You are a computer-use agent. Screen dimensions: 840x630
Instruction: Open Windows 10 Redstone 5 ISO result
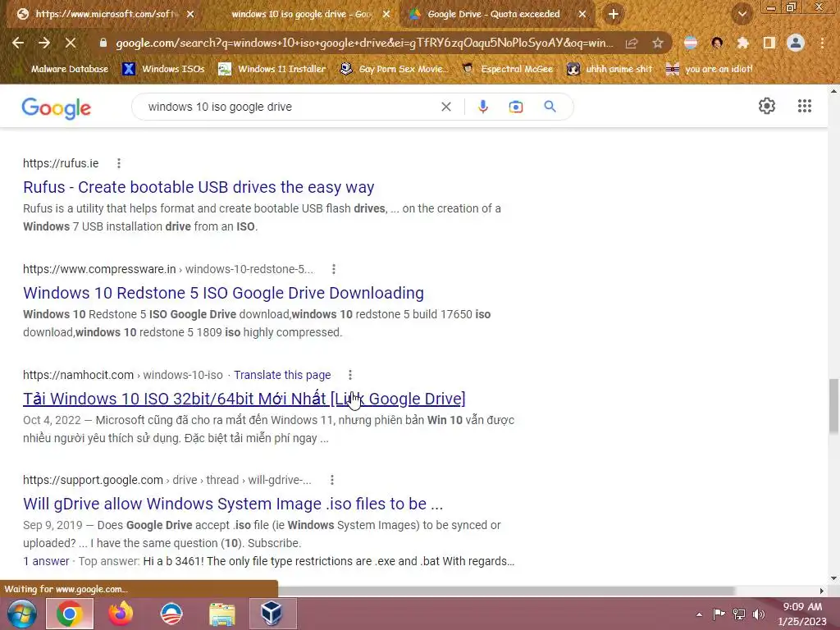[223, 293]
